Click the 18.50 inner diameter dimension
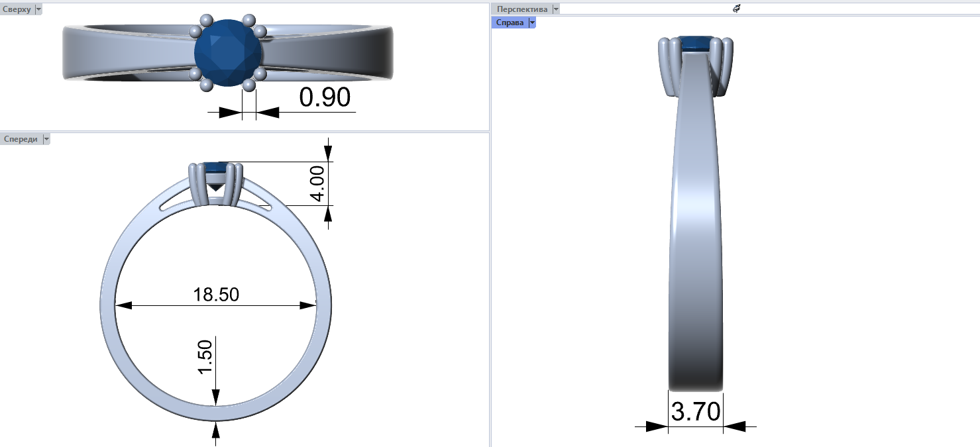This screenshot has height=447, width=980. coord(216,295)
